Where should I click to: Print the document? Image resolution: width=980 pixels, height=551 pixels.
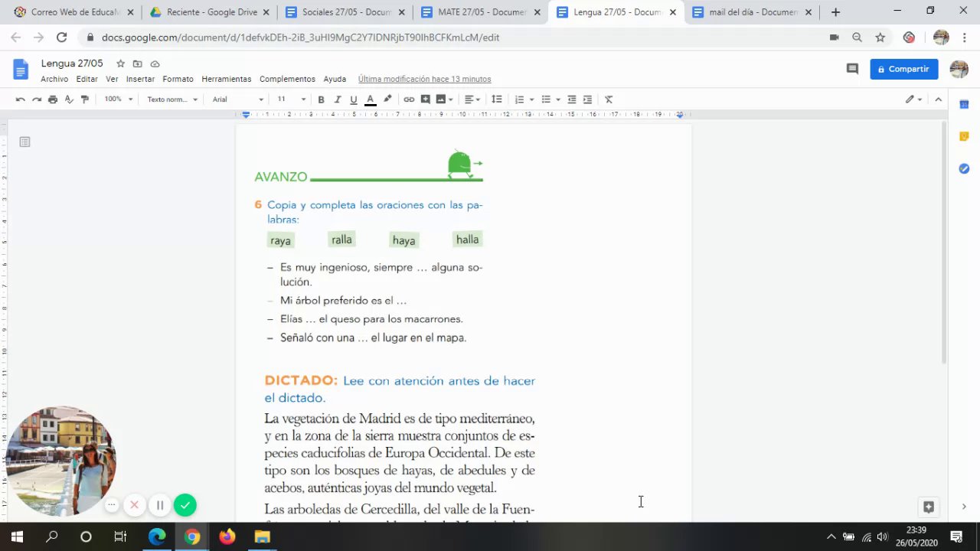[53, 99]
